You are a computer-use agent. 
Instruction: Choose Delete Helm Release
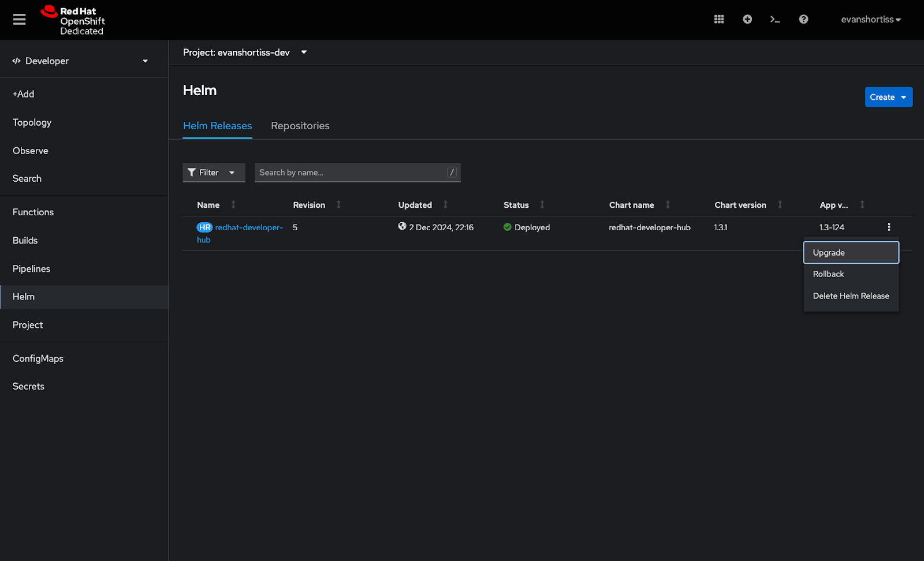coord(851,296)
